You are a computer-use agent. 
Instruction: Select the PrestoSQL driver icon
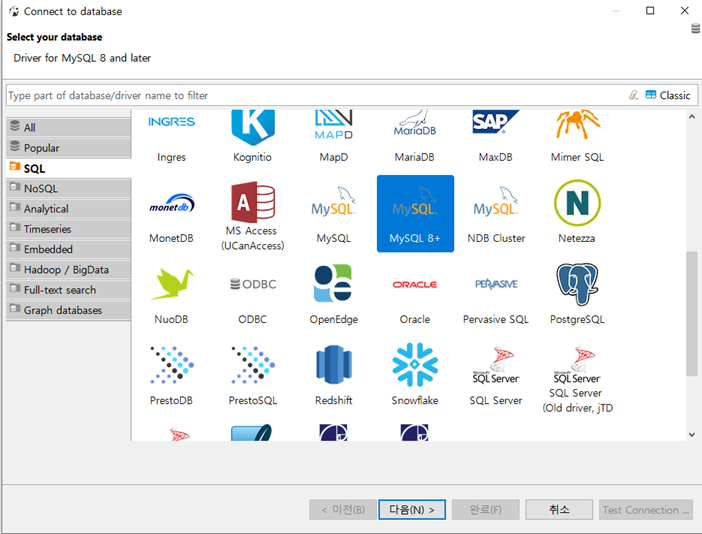253,375
